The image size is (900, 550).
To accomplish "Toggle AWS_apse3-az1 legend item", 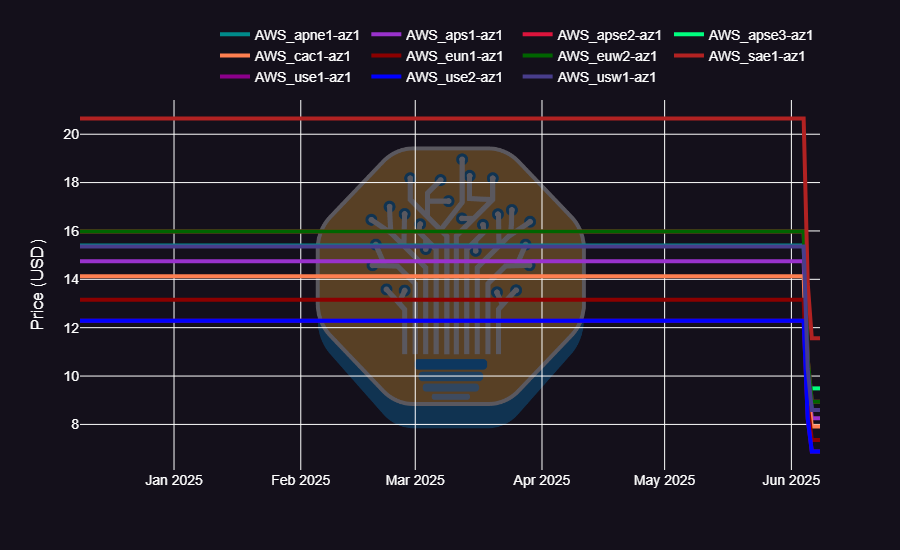I will click(744, 35).
